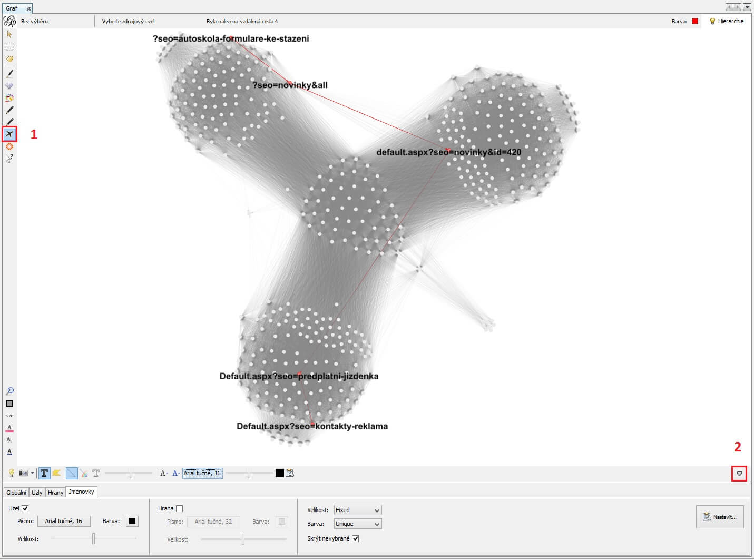Toggle the Hierarchie link
The height and width of the screenshot is (560, 754).
pyautogui.click(x=727, y=21)
